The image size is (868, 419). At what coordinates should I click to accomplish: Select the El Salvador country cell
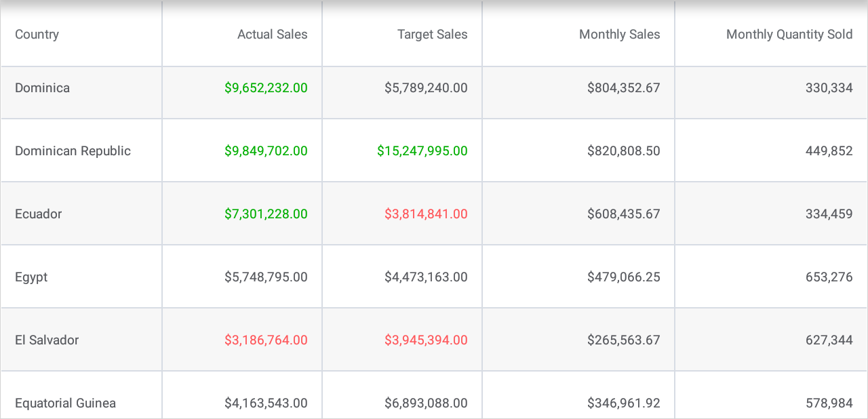pyautogui.click(x=47, y=340)
